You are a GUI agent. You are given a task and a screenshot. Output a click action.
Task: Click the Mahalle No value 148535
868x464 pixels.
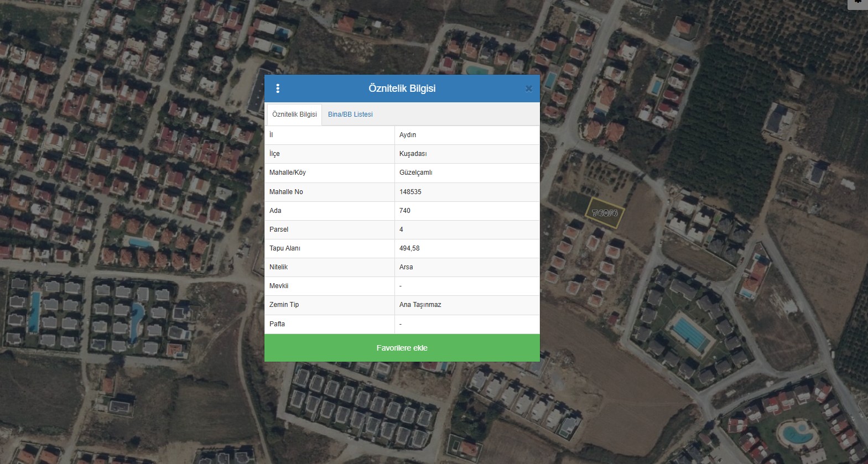(410, 192)
